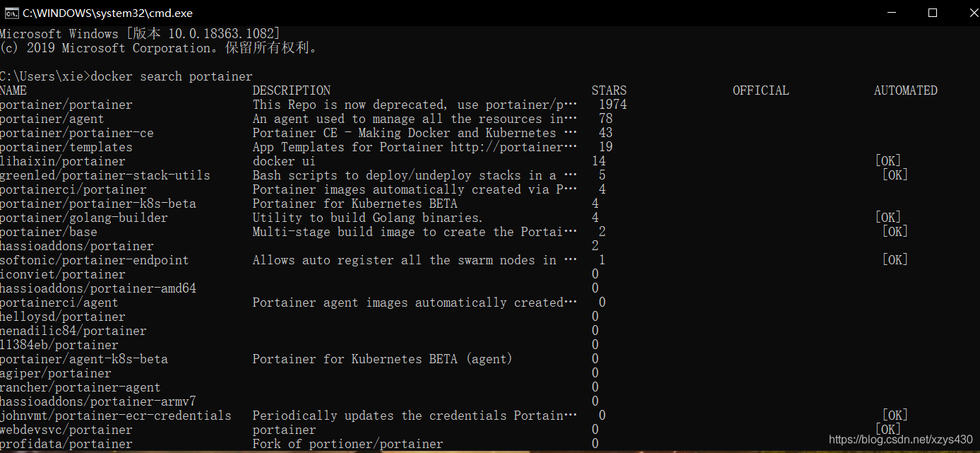Click the 78 stars value
This screenshot has height=453, width=980.
tap(606, 119)
